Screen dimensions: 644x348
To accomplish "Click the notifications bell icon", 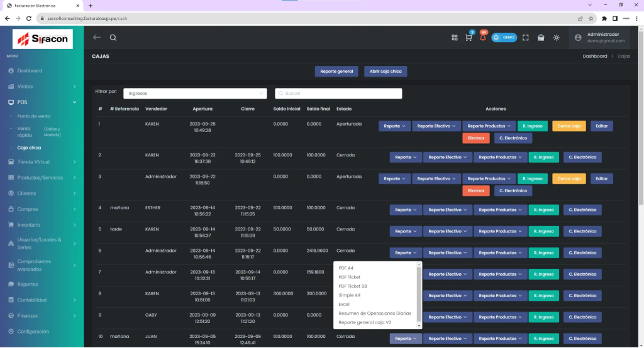I will pyautogui.click(x=482, y=38).
